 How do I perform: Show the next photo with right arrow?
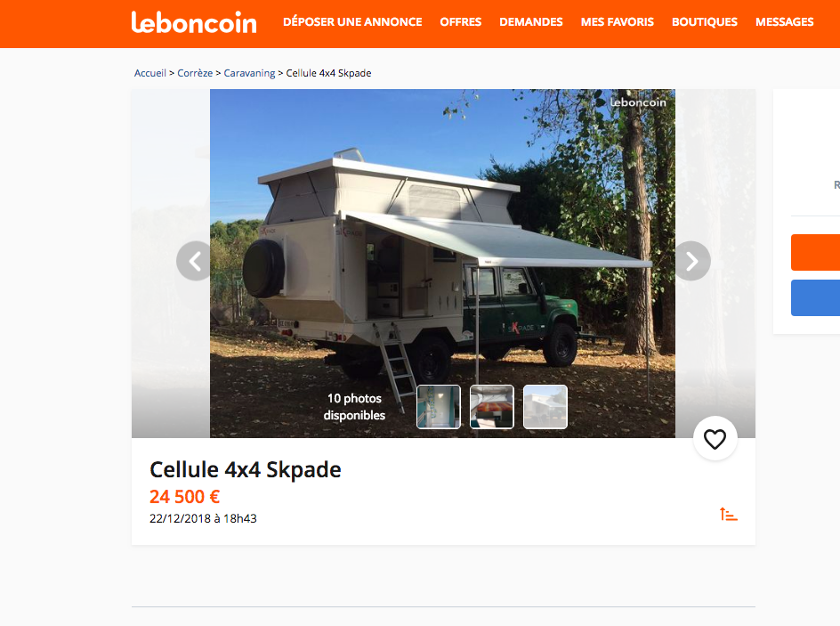click(x=691, y=261)
